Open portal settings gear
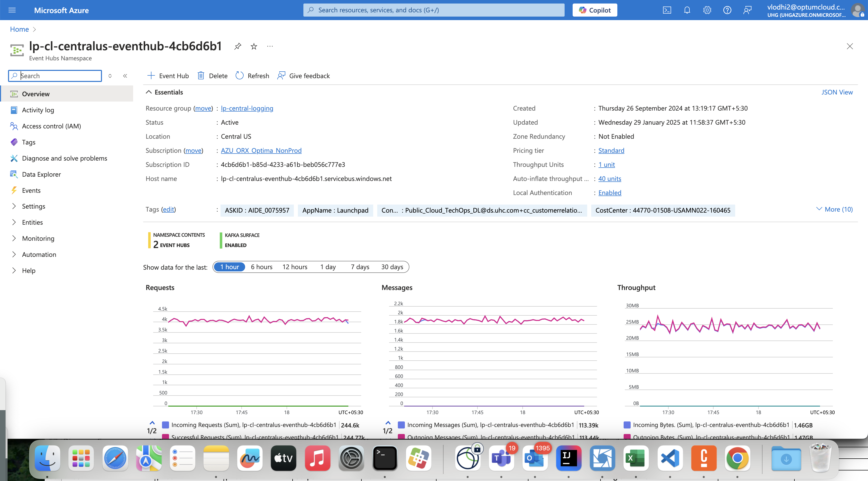 707,10
